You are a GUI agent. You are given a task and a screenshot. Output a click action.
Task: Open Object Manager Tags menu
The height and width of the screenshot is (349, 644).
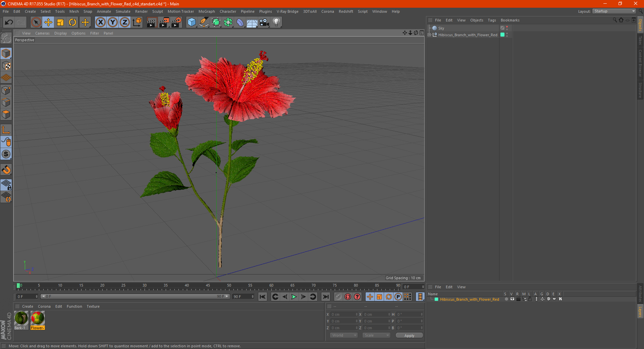[x=492, y=20]
